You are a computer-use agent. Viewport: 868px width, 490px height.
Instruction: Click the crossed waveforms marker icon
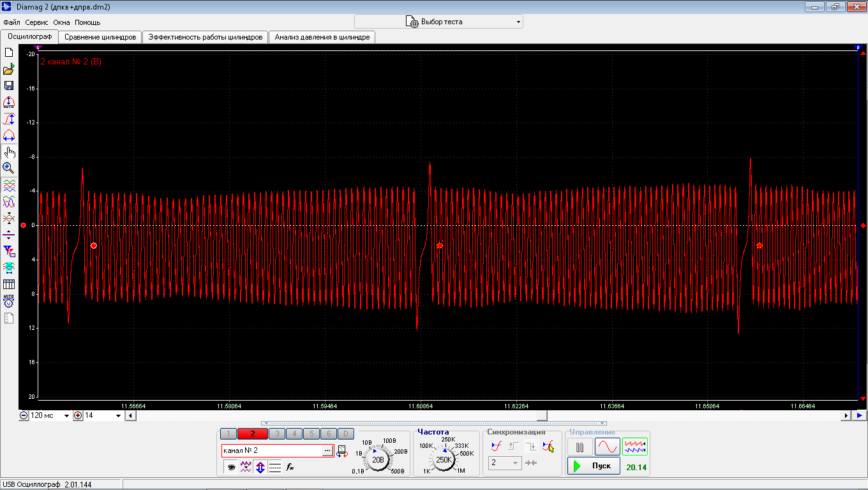pyautogui.click(x=9, y=218)
